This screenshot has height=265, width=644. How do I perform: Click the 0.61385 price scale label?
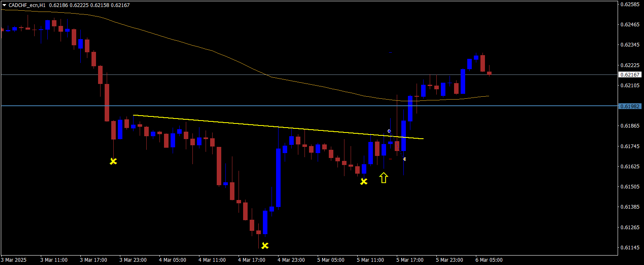pyautogui.click(x=629, y=207)
